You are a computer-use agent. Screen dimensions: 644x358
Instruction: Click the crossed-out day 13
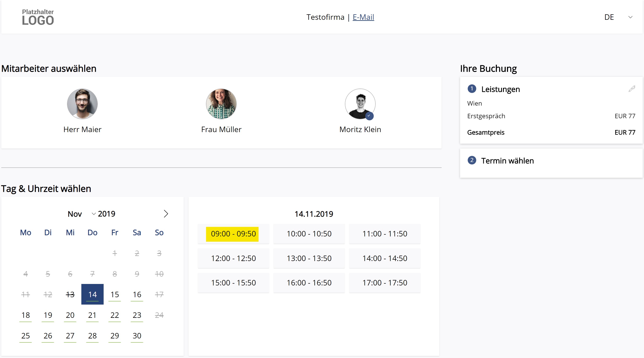pos(70,294)
